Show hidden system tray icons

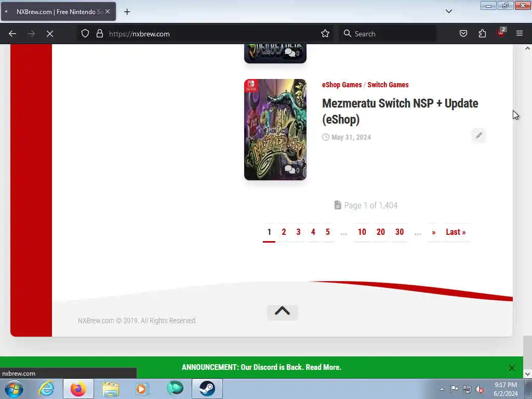[442, 389]
